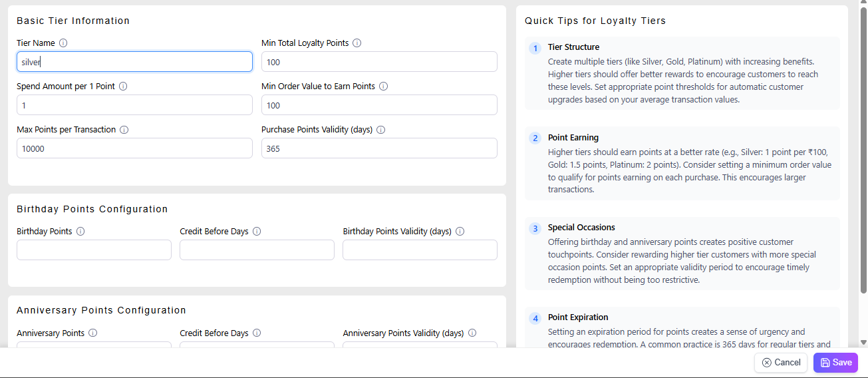Click info icon for Min Order Value to Earn Points
The height and width of the screenshot is (378, 868).
pyautogui.click(x=383, y=87)
